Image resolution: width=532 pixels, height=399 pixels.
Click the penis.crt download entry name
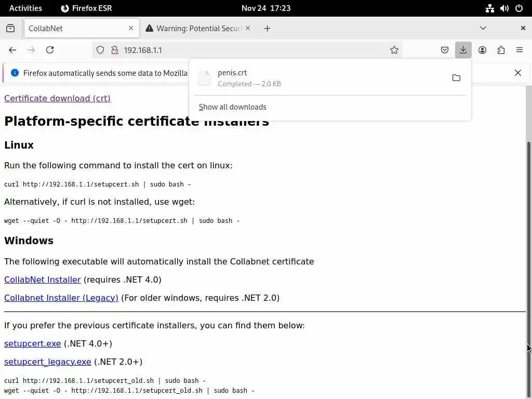coord(232,73)
